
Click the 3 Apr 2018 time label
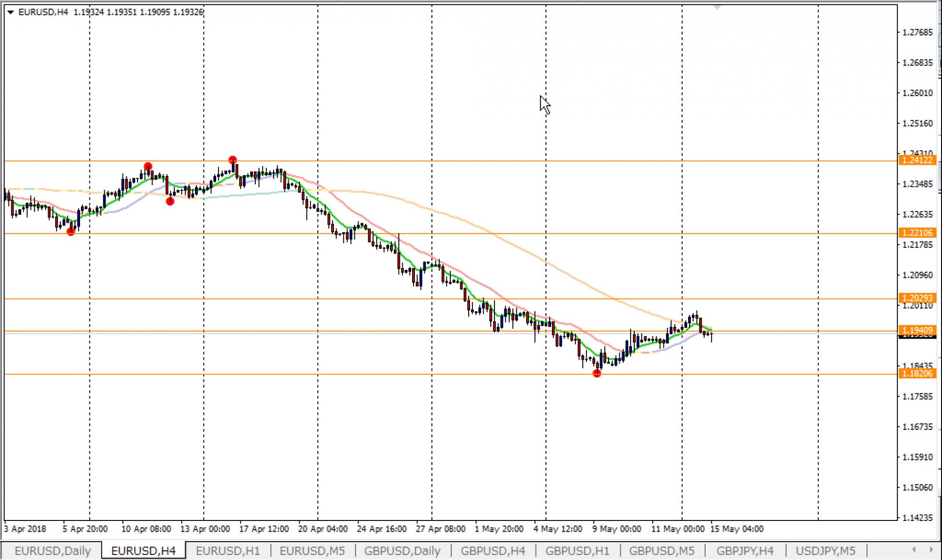[25, 529]
